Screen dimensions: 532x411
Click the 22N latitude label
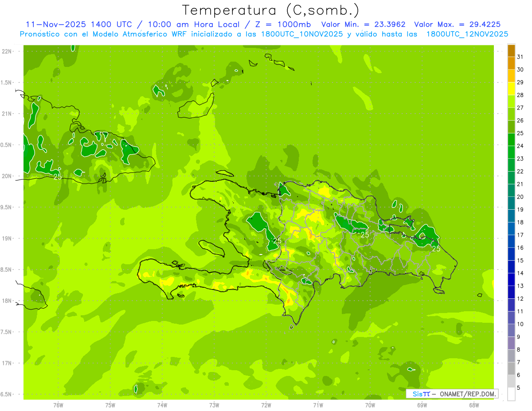[x=7, y=51]
